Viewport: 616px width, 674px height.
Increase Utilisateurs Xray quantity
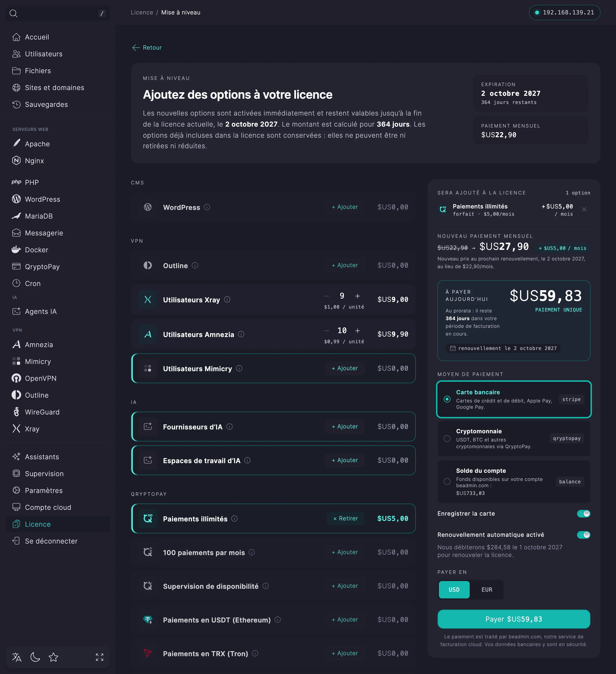point(357,296)
